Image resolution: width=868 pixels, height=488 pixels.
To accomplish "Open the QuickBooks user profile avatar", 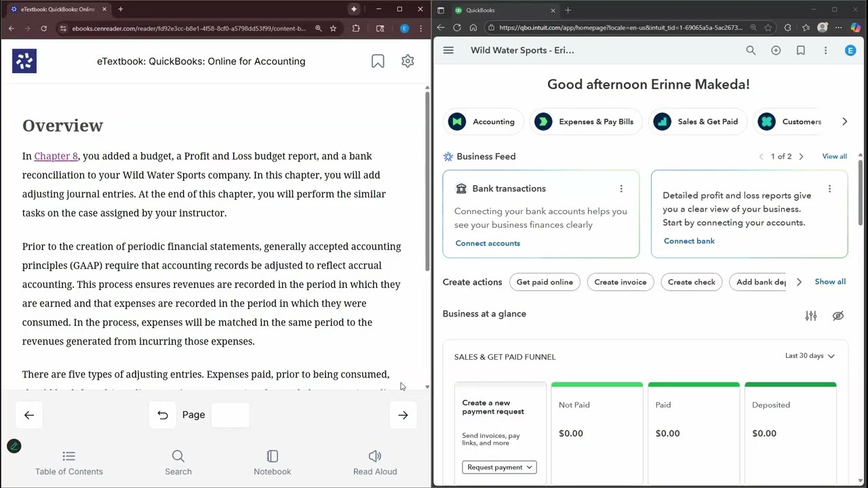I will pos(850,50).
